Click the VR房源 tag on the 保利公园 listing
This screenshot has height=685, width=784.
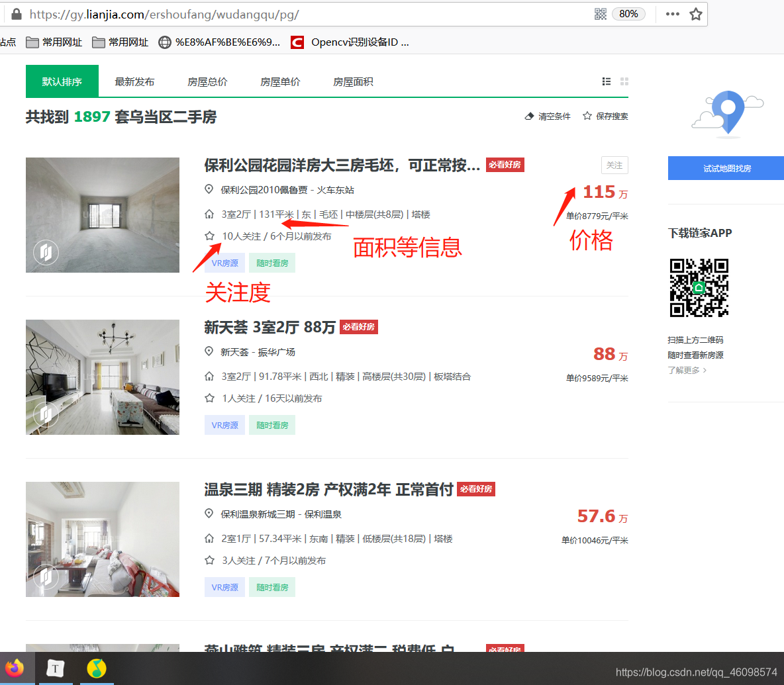224,263
